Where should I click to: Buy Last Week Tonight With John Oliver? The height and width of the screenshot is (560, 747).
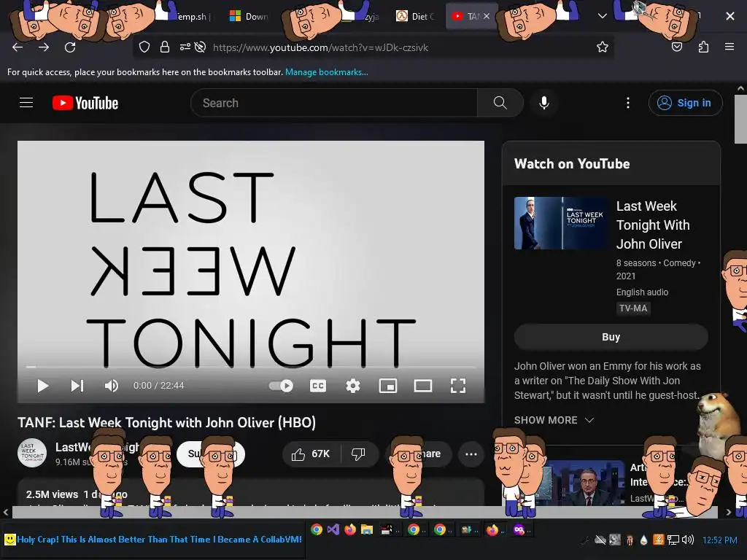611,337
